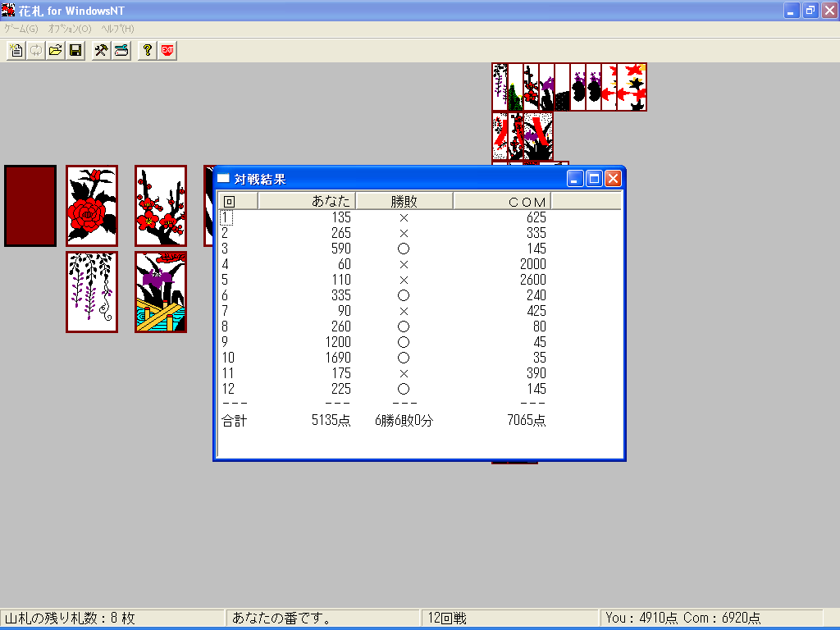The height and width of the screenshot is (630, 840).
Task: Click the round 7 loss cross mark
Action: [404, 311]
